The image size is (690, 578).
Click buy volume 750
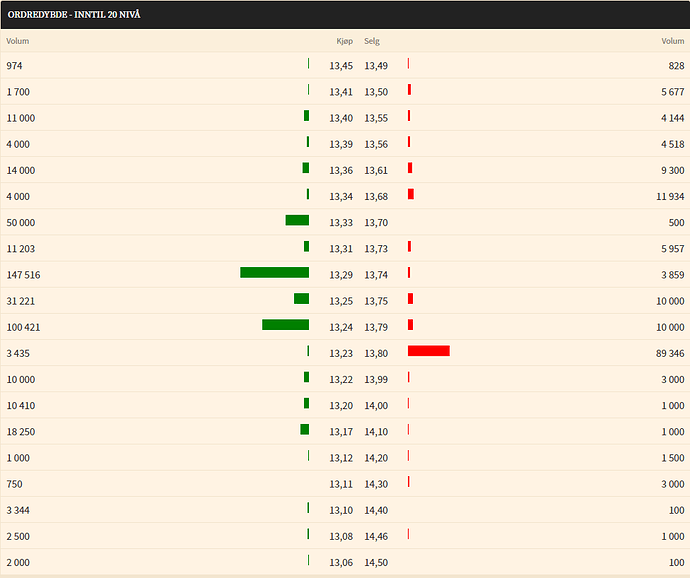pyautogui.click(x=15, y=484)
